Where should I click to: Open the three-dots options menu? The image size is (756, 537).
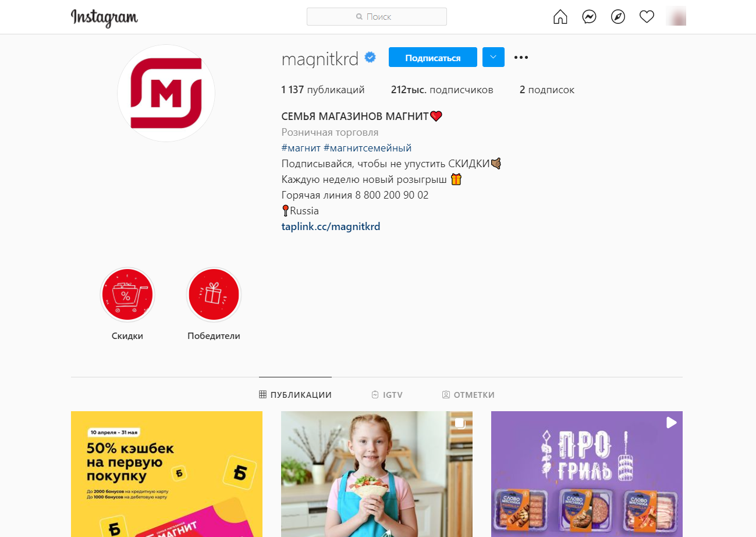(521, 57)
